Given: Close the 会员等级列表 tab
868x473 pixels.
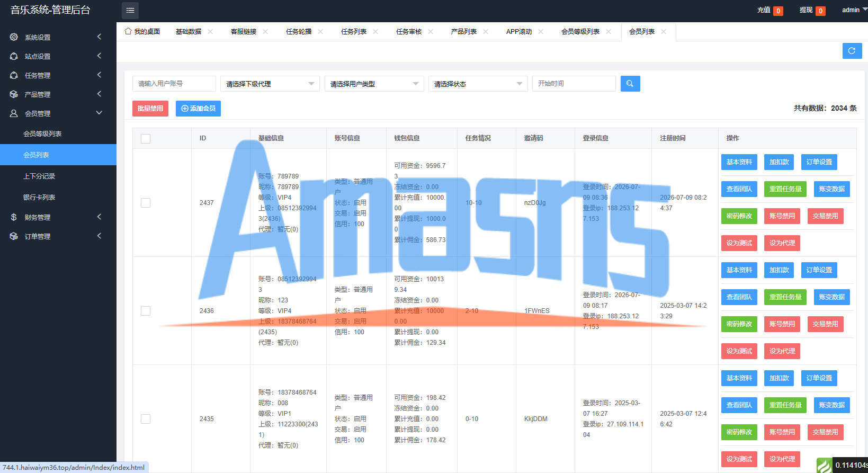Looking at the screenshot, I should coord(609,32).
